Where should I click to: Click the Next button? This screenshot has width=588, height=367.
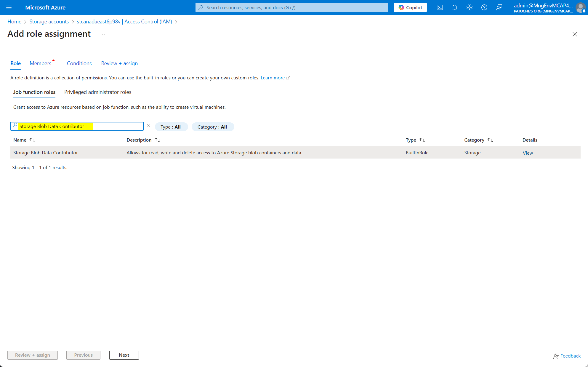pyautogui.click(x=124, y=355)
